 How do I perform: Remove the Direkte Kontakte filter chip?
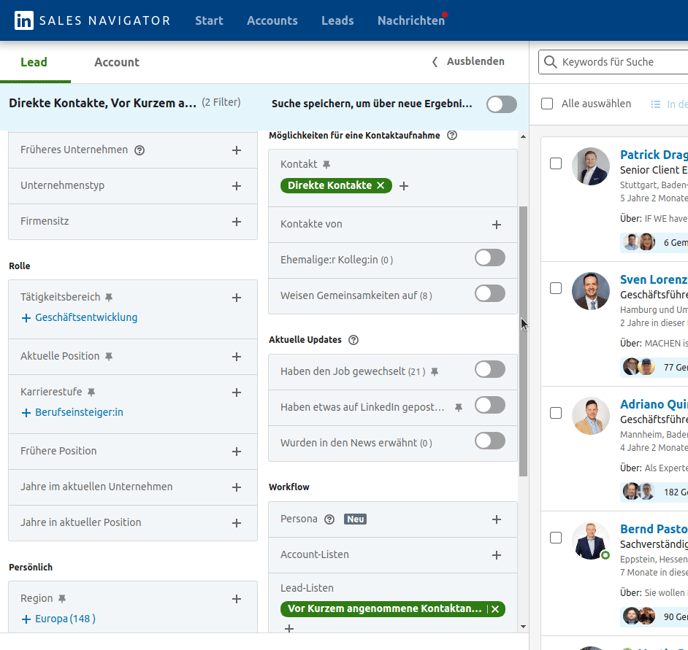coord(380,186)
